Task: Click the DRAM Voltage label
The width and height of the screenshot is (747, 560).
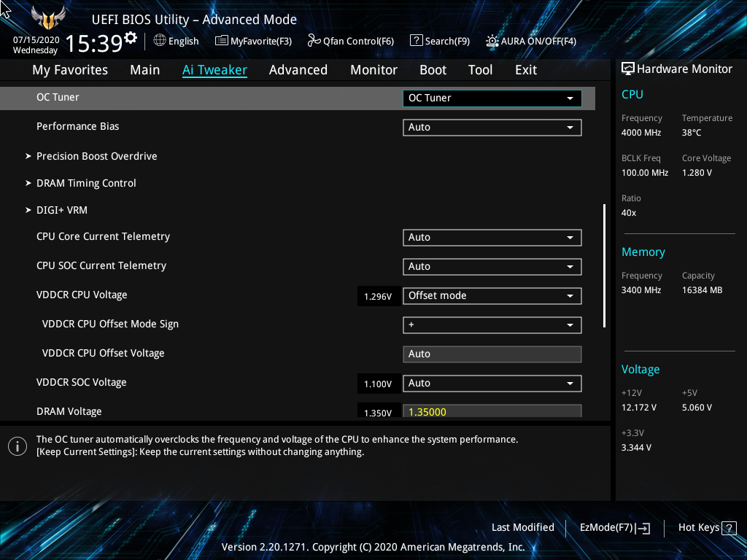Action: click(69, 411)
